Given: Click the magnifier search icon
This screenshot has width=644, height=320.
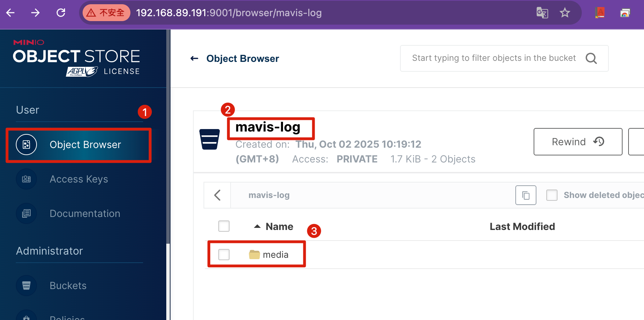Looking at the screenshot, I should tap(591, 58).
